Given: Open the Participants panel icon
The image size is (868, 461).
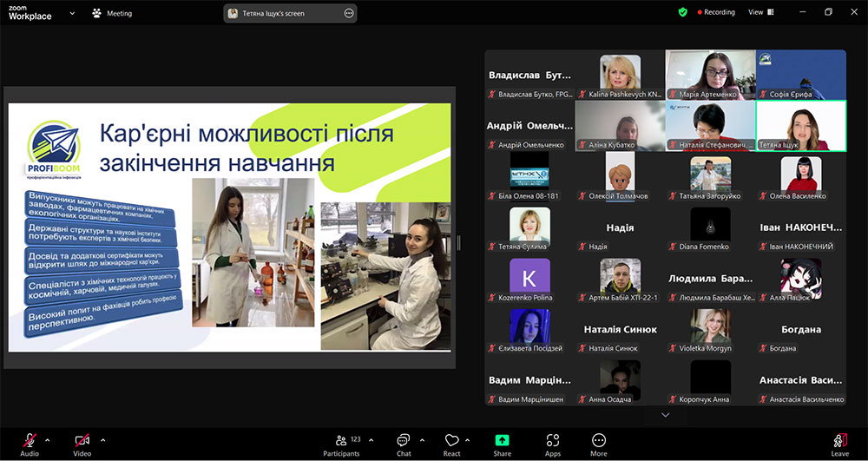Looking at the screenshot, I should coord(341,440).
